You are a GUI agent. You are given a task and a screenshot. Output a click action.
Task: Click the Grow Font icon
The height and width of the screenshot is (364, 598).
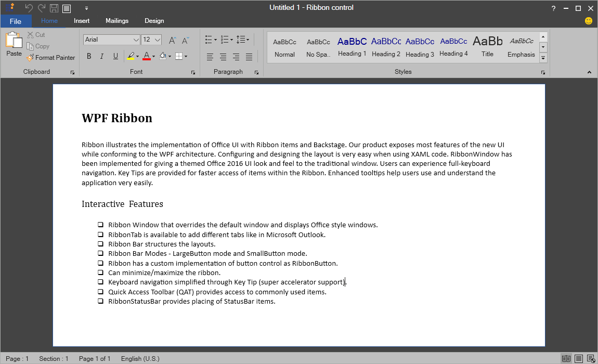point(172,40)
